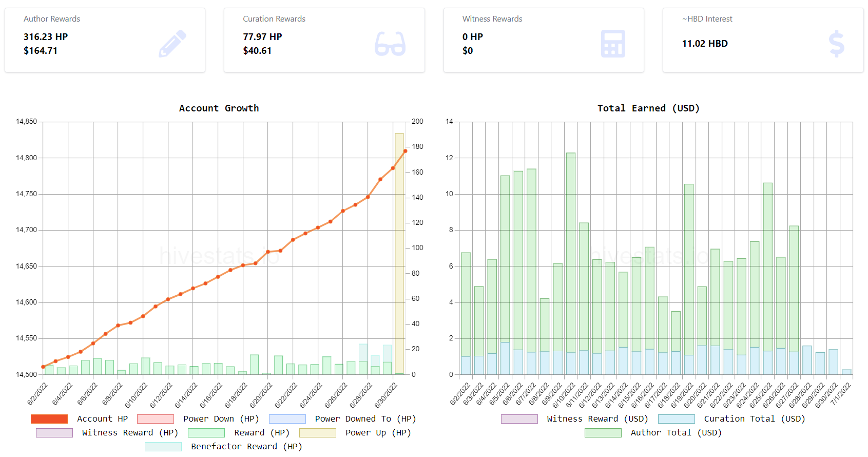This screenshot has height=457, width=868.
Task: Click the 316.23 HP author value
Action: tap(46, 37)
